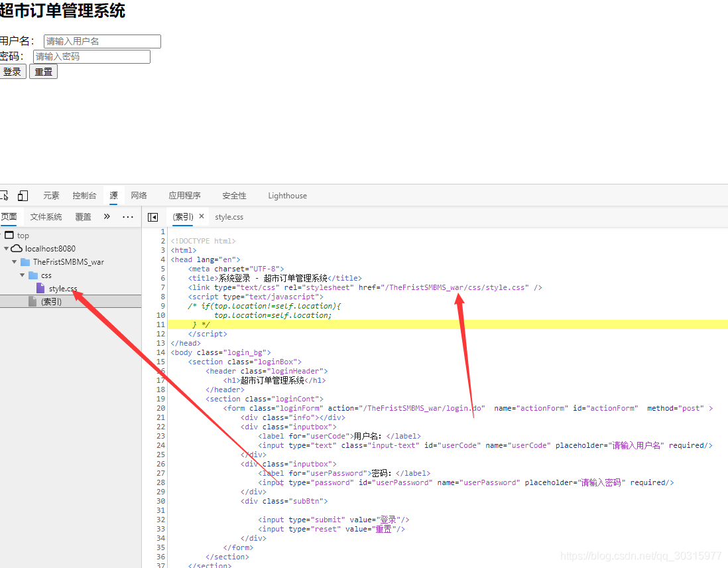728x568 pixels.
Task: Click the 请输入用户名 input field
Action: [101, 41]
